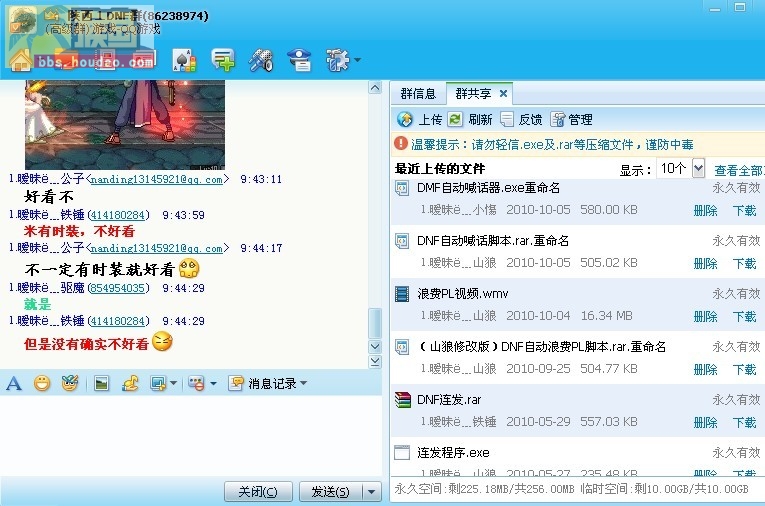Viewport: 765px width, 506px height.
Task: Switch to the 群信息 tab
Action: [418, 94]
